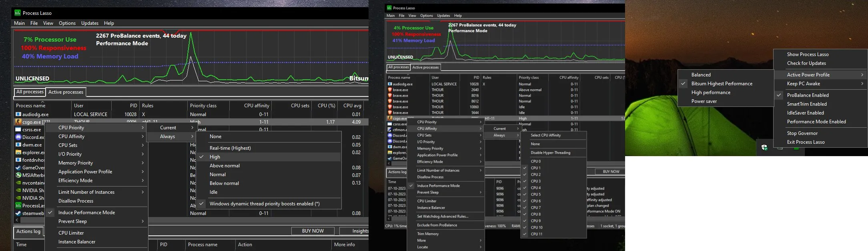Enable SmartTrim in the tray menu
Image resolution: width=868 pixels, height=251 pixels.
coord(820,104)
